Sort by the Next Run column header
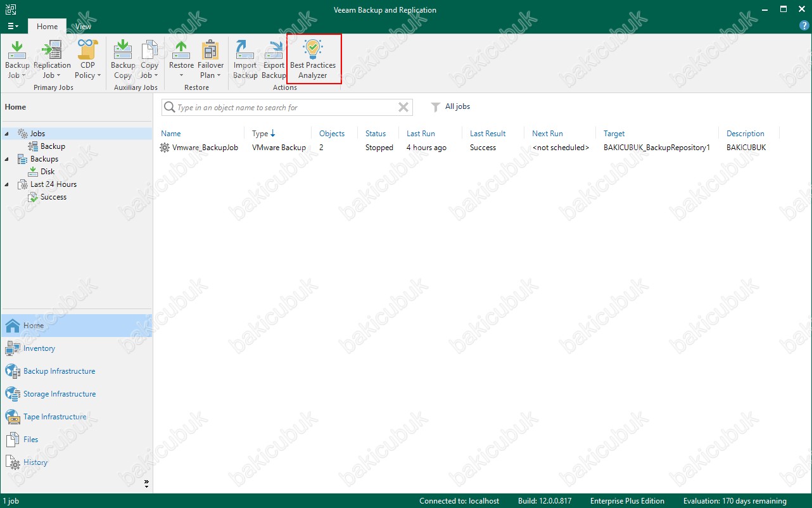The height and width of the screenshot is (508, 812). point(547,134)
